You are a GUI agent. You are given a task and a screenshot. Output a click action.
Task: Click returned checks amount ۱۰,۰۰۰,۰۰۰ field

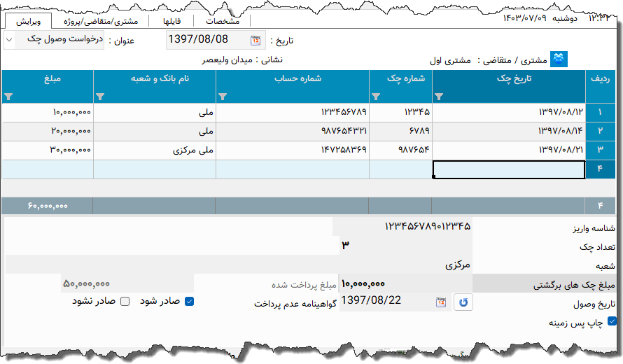click(406, 283)
